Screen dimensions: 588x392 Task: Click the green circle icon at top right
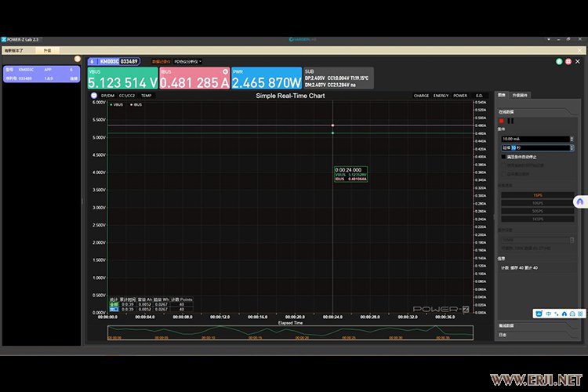pos(558,60)
